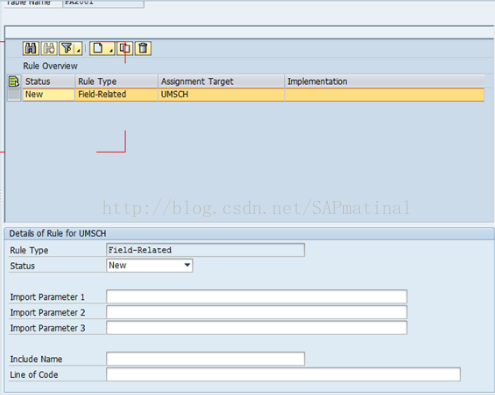Click the select-all table layout icon
The height and width of the screenshot is (395, 495).
pos(14,81)
